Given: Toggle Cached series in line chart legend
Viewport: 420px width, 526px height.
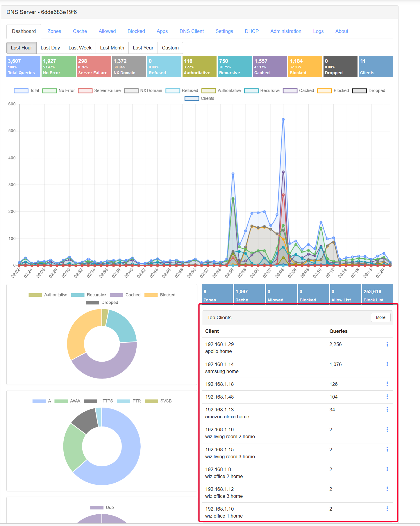Looking at the screenshot, I should 299,90.
